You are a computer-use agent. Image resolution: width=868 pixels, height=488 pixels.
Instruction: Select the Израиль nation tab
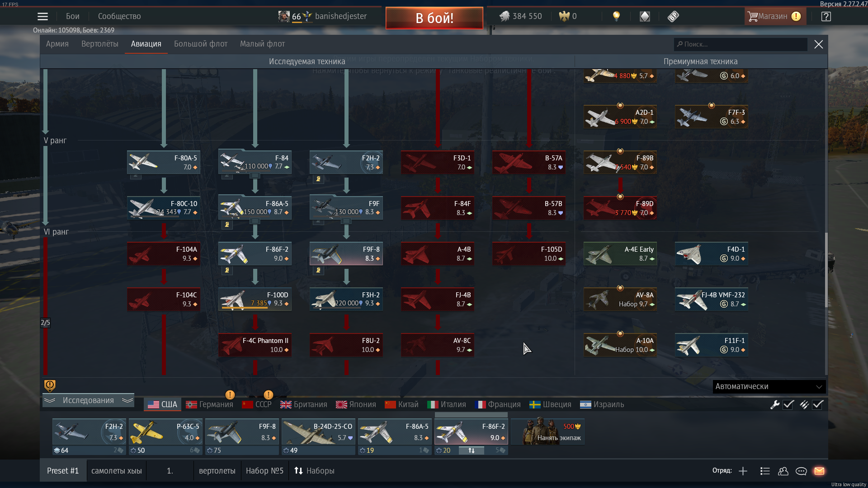[602, 405]
